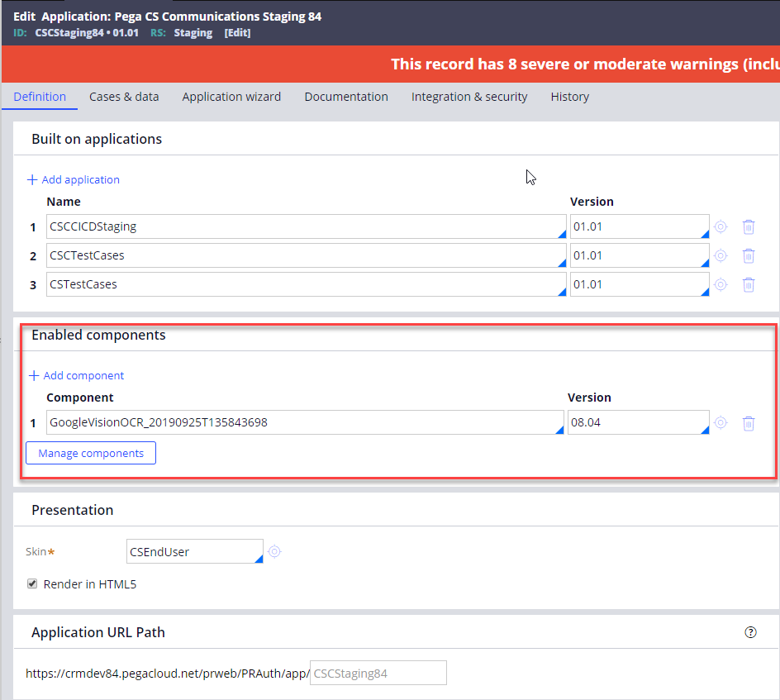Screen dimensions: 780x700
Task: Click the Manage components button
Action: (x=91, y=453)
